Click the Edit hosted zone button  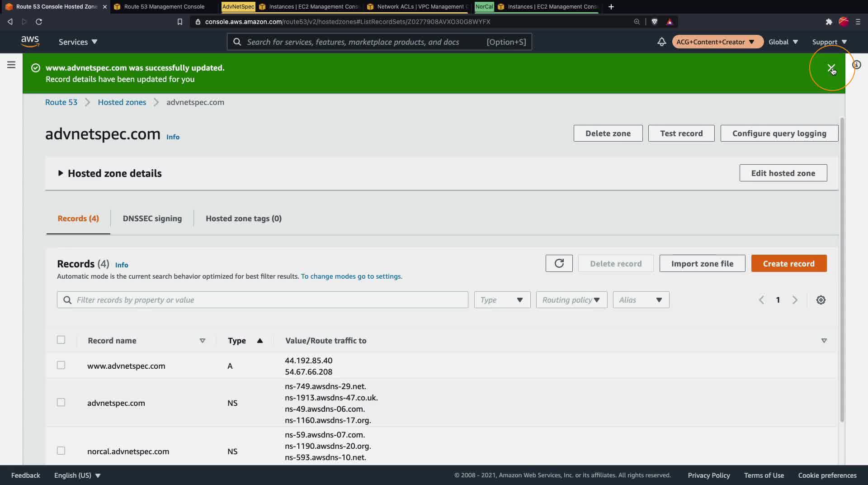(x=783, y=173)
